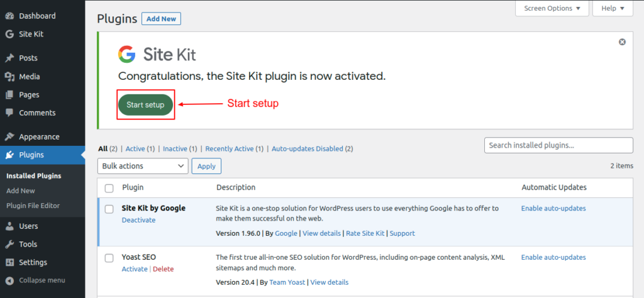
Task: Filter plugins by Inactive
Action: click(175, 148)
